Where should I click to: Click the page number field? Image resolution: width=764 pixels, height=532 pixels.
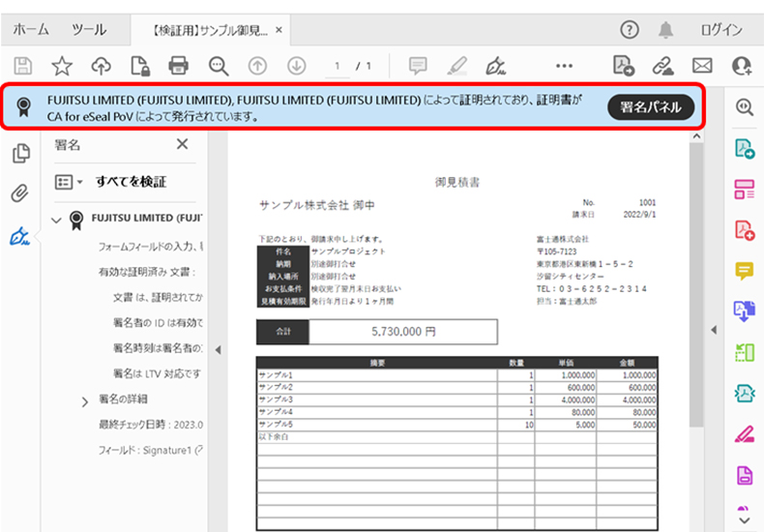338,66
